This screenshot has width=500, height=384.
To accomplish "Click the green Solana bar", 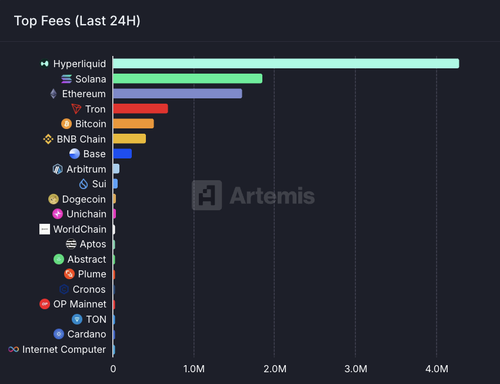I will (188, 79).
